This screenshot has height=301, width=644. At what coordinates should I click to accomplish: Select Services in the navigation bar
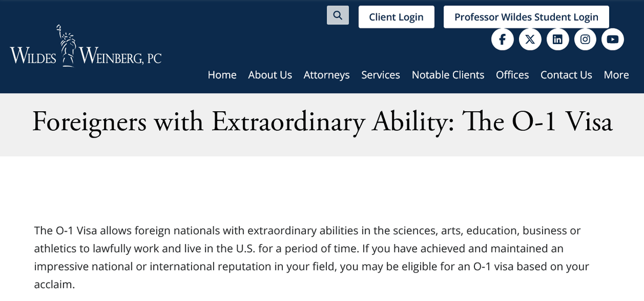coord(380,75)
